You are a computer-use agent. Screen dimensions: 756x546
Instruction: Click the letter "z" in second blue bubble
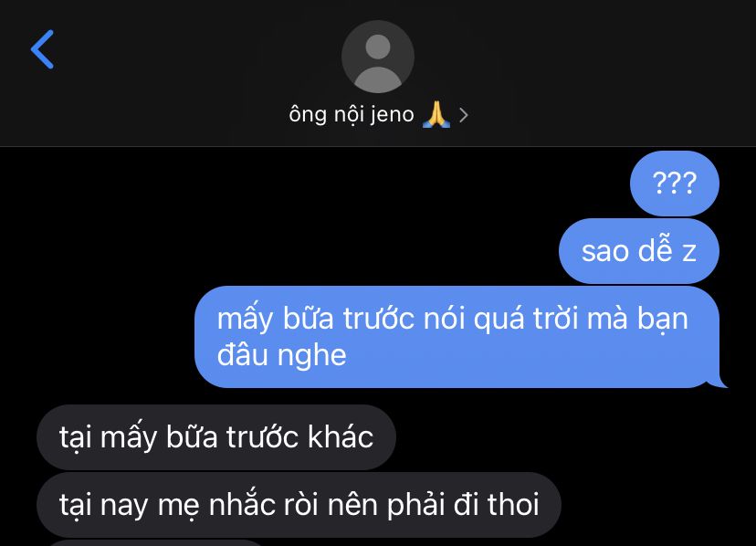(x=689, y=252)
